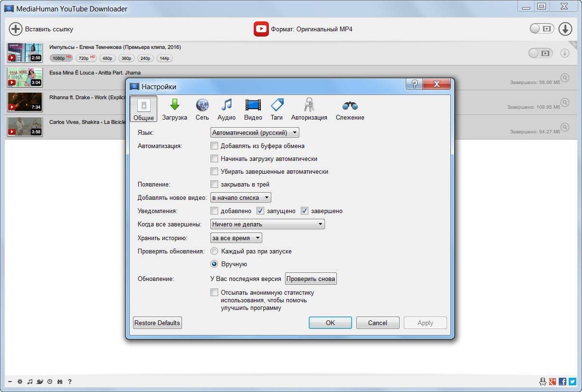
Task: Start all downloads with top-right arrow
Action: pyautogui.click(x=565, y=29)
